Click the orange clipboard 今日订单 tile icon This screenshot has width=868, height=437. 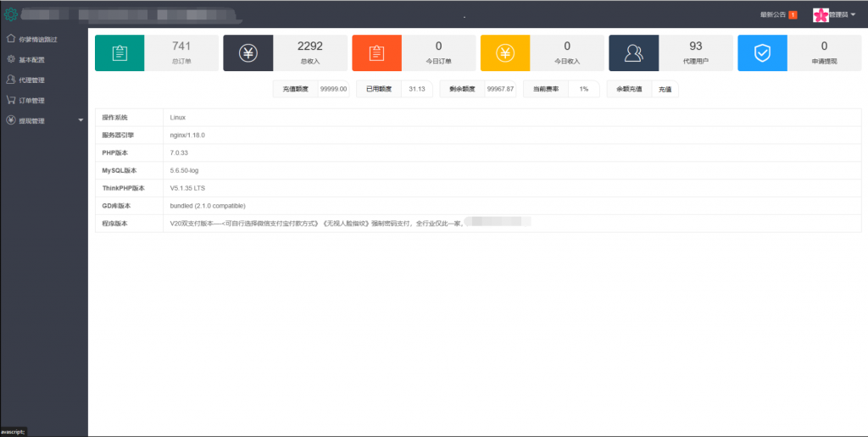point(376,53)
